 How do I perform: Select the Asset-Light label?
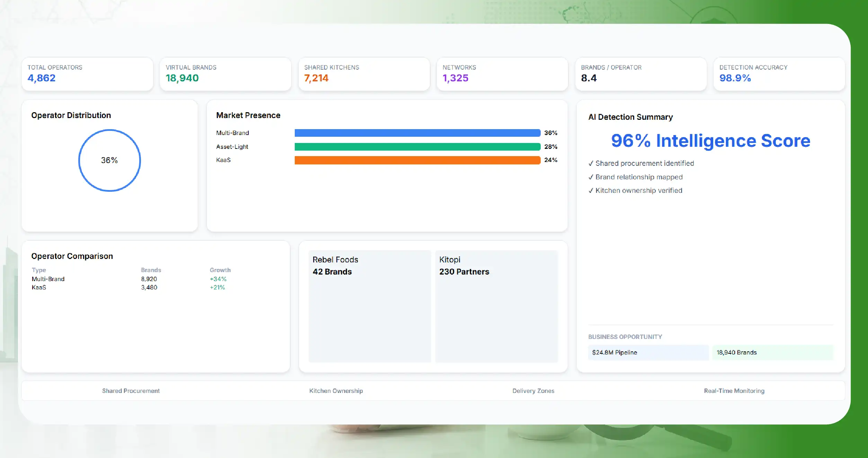point(232,147)
